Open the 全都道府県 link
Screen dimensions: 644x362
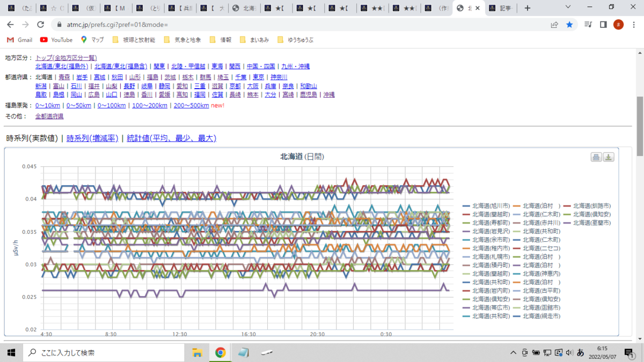49,116
